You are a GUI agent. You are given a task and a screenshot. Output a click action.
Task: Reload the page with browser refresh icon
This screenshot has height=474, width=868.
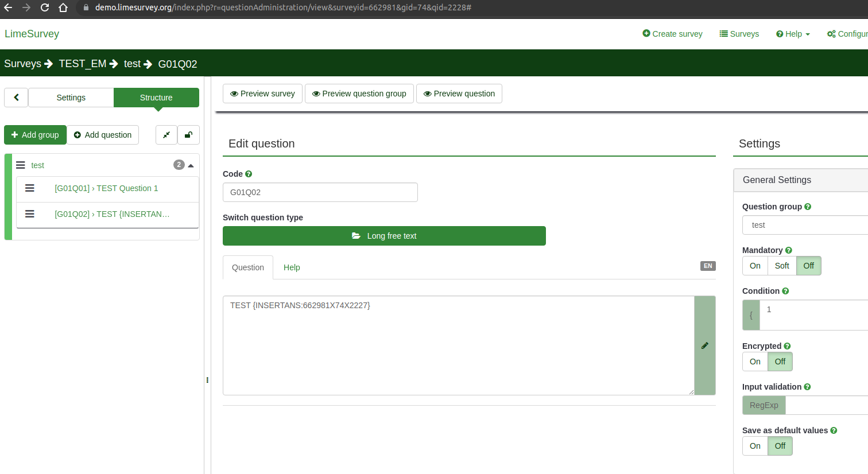click(45, 7)
